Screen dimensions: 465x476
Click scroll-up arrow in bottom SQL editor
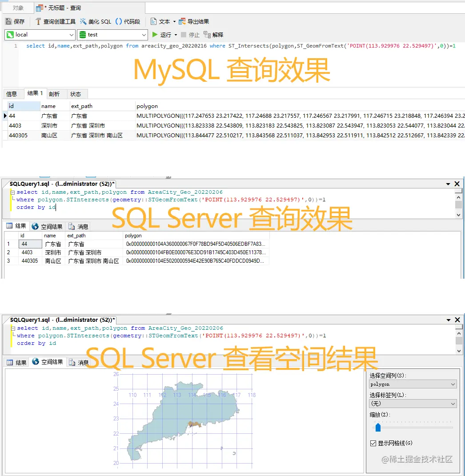pyautogui.click(x=459, y=333)
